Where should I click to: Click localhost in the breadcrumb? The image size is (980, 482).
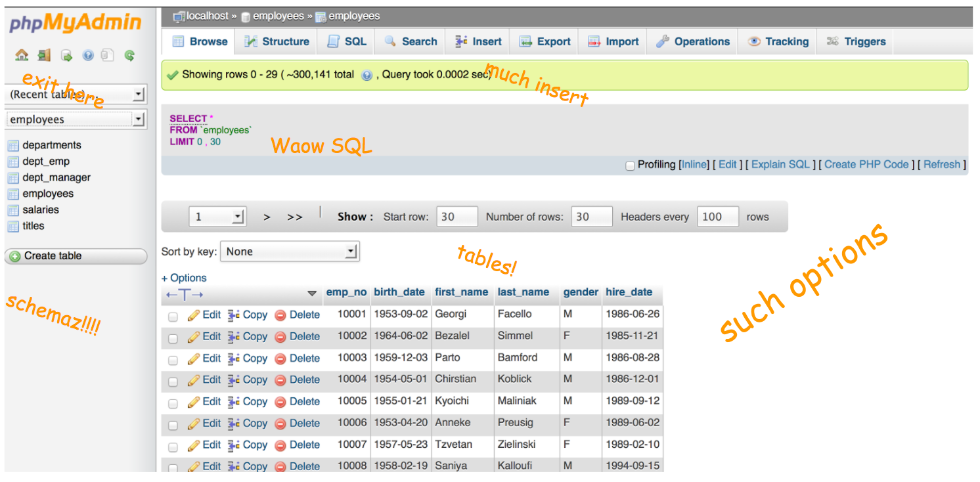[x=207, y=16]
